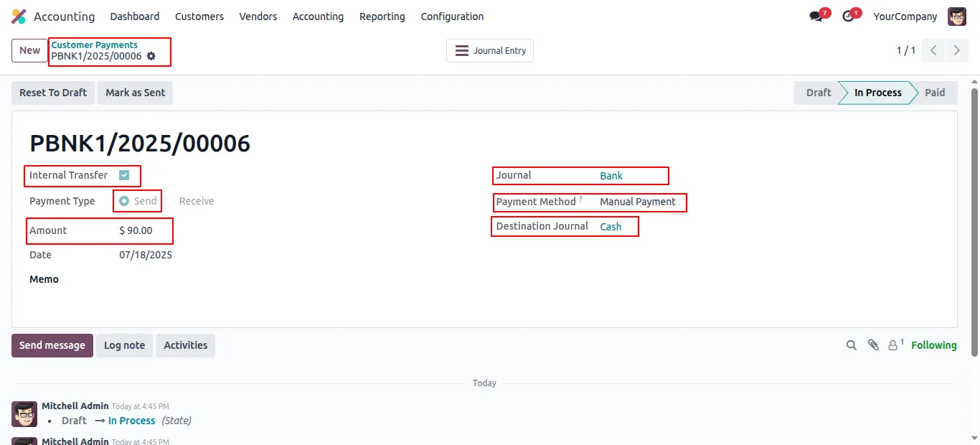Go to previous record arrow
The height and width of the screenshot is (445, 980).
pos(933,50)
